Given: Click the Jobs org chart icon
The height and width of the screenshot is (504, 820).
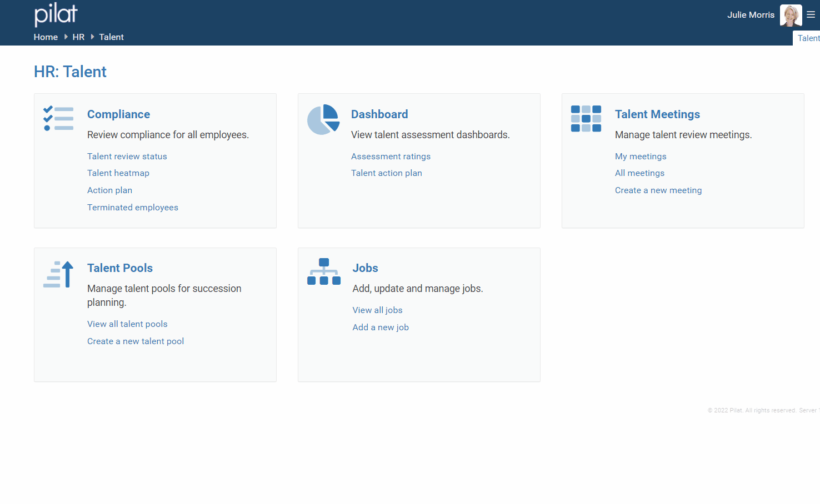Looking at the screenshot, I should click(324, 271).
